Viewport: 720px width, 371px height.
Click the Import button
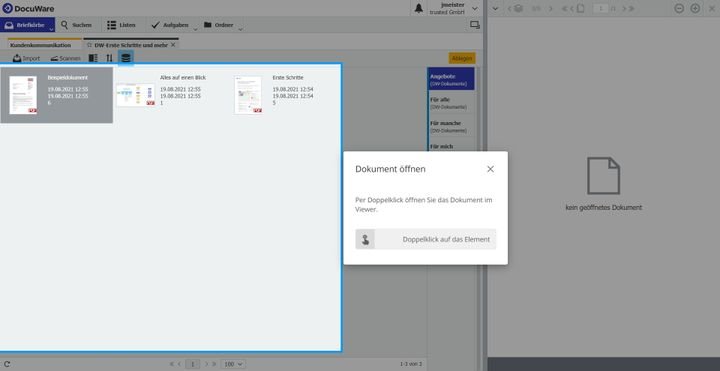pyautogui.click(x=26, y=58)
